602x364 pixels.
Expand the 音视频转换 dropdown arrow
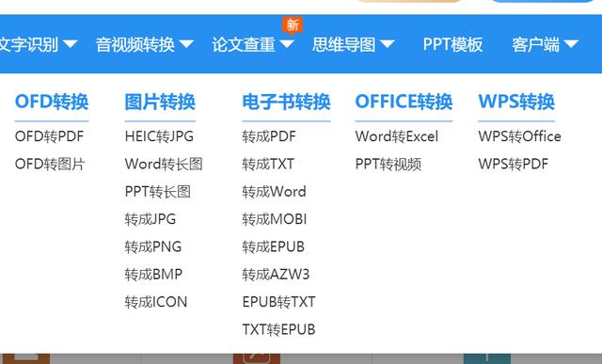186,44
